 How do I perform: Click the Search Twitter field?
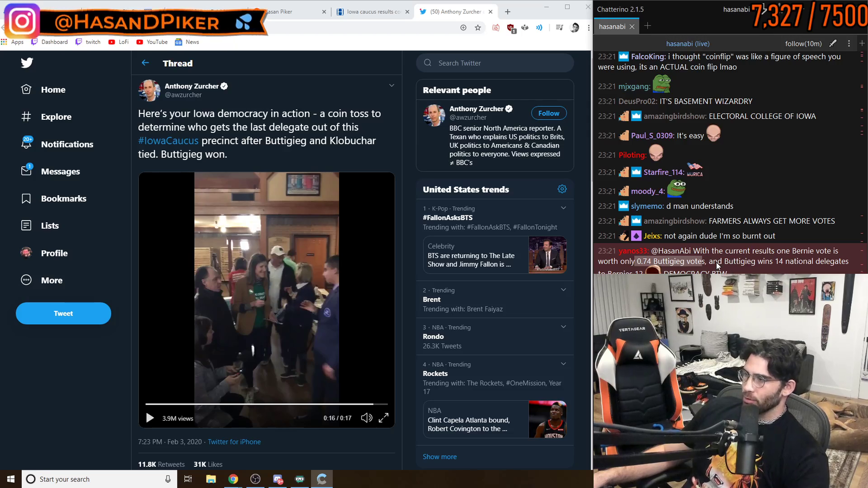point(495,63)
